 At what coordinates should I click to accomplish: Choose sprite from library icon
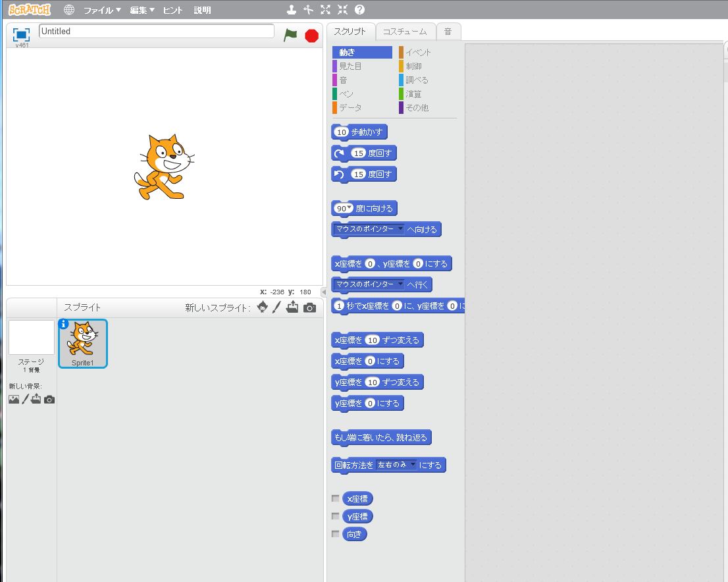pos(263,307)
